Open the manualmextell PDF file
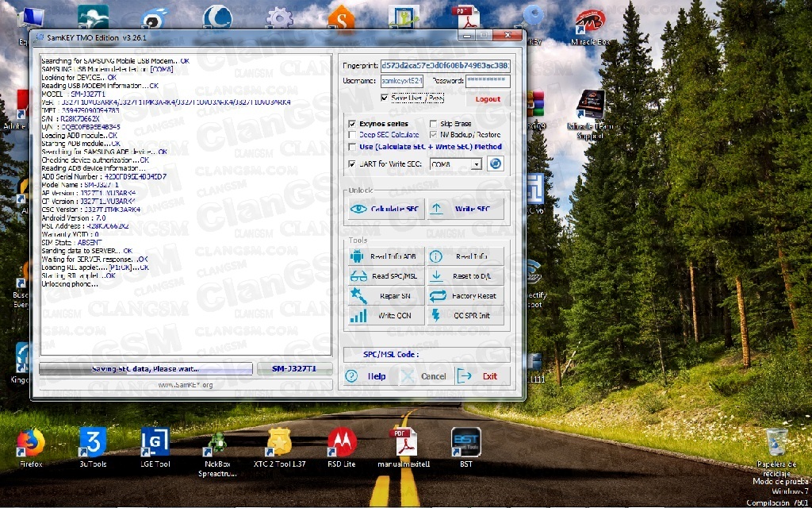 click(404, 448)
